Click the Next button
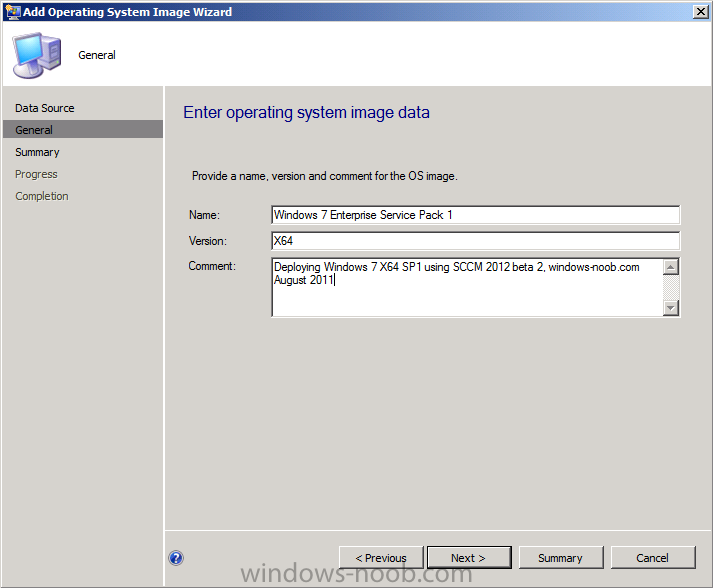This screenshot has height=588, width=713. (469, 558)
